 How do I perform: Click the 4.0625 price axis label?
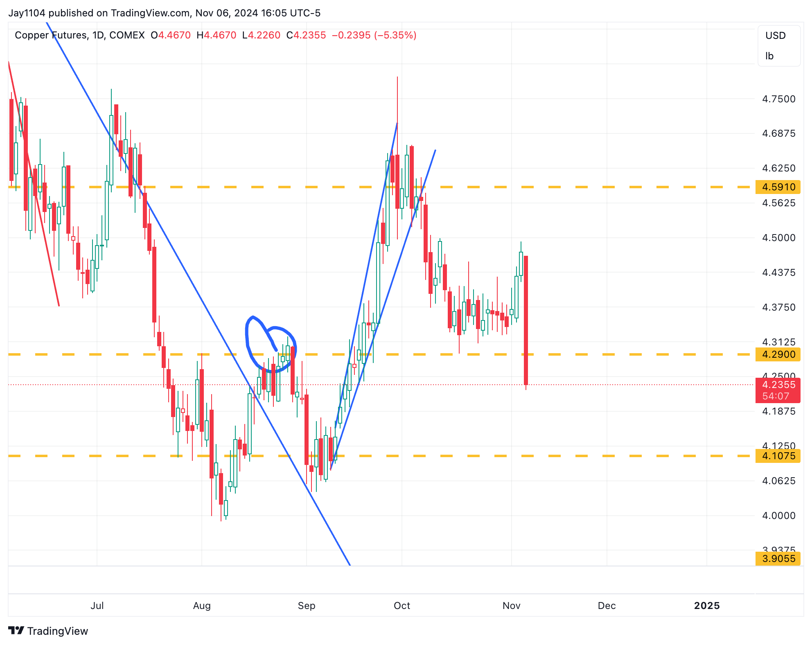tap(779, 481)
